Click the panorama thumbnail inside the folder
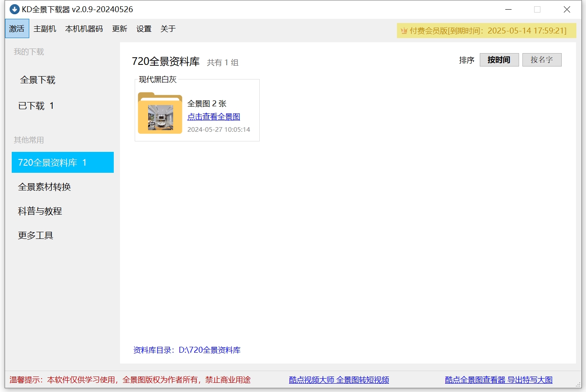The height and width of the screenshot is (392, 586). coord(161,117)
